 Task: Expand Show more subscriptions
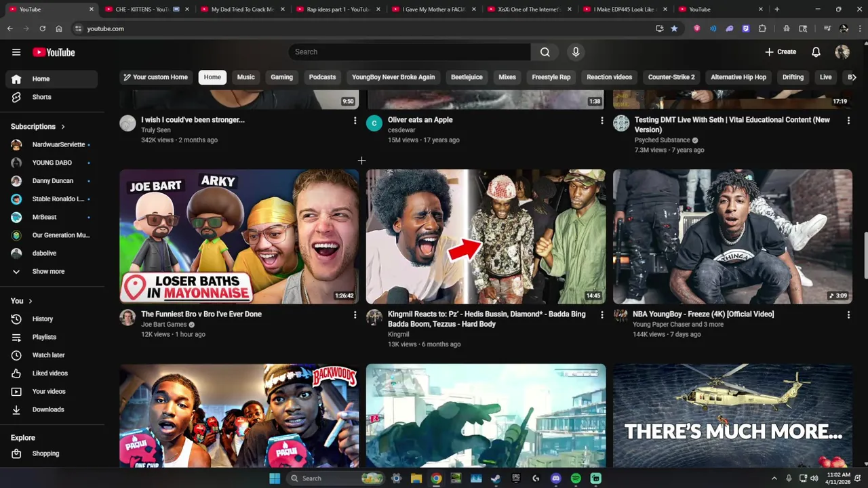52,271
